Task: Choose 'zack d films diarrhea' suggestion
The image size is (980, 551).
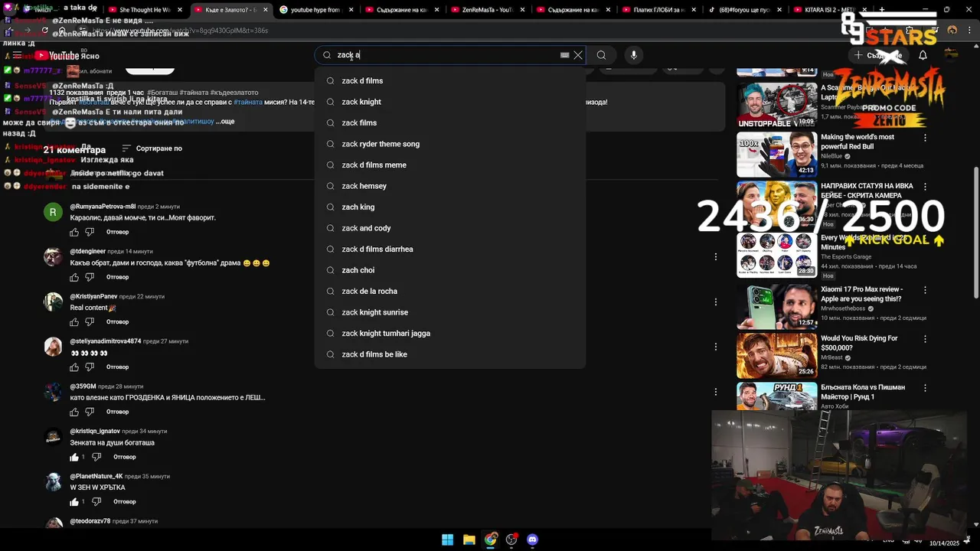Action: pos(450,249)
